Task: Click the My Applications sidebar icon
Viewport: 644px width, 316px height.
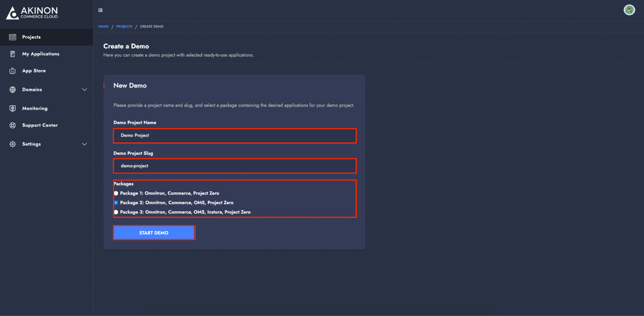Action: 13,54
